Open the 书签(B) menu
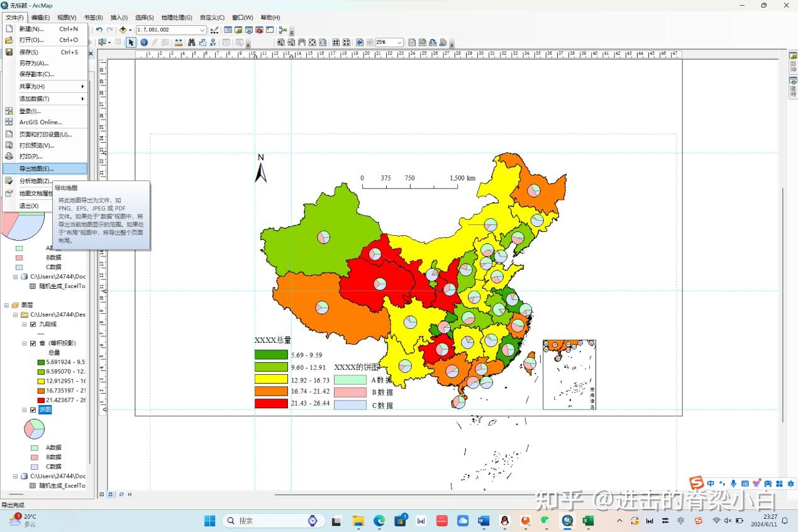798x532 pixels. tap(93, 18)
